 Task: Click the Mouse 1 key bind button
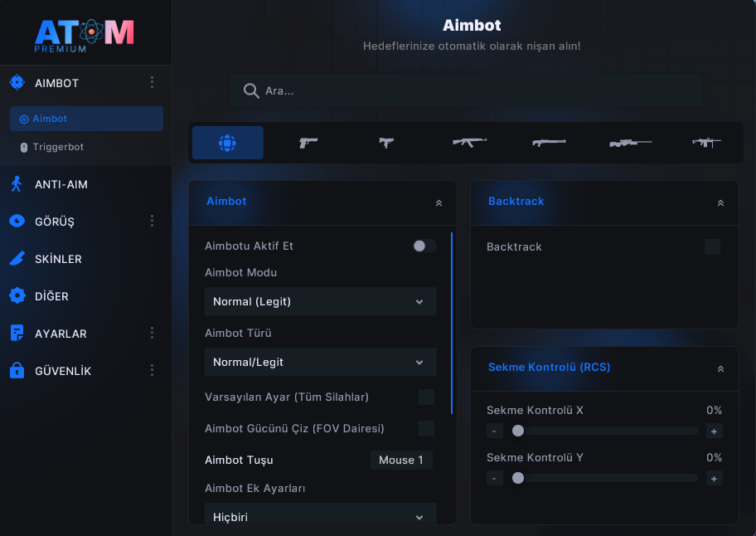(401, 460)
